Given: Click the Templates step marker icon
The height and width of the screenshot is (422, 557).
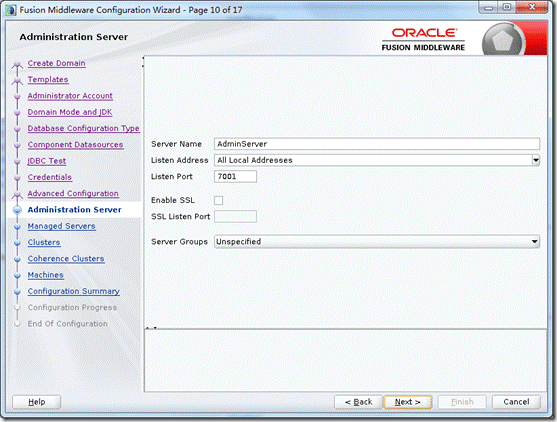Looking at the screenshot, I should [17, 81].
